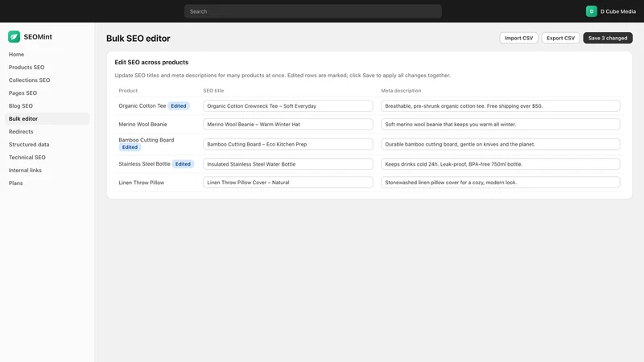
Task: Edit the Merino Wool Beanie SEO title field
Action: 288,124
